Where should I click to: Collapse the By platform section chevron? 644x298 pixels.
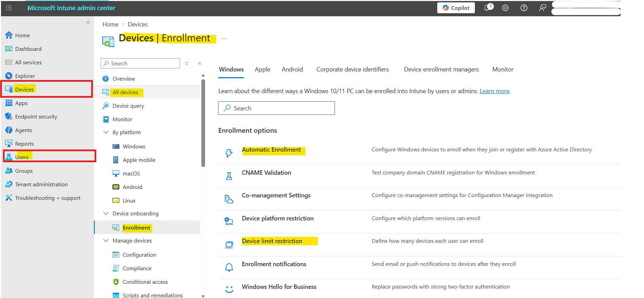pos(106,132)
